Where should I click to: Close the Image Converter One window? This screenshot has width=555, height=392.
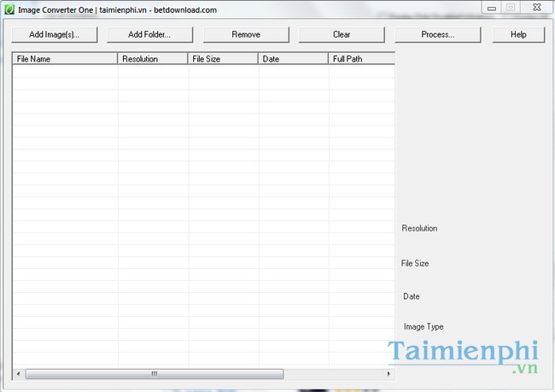537,8
